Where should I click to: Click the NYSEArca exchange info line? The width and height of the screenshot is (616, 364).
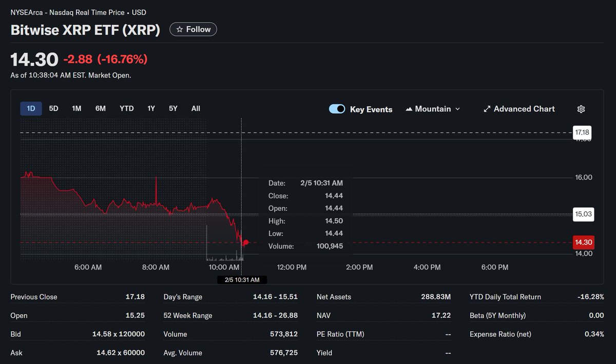click(78, 12)
